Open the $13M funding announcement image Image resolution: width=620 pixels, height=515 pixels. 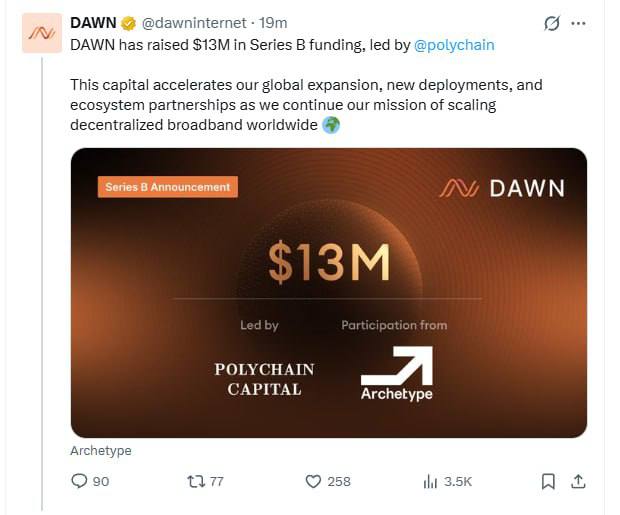(328, 292)
